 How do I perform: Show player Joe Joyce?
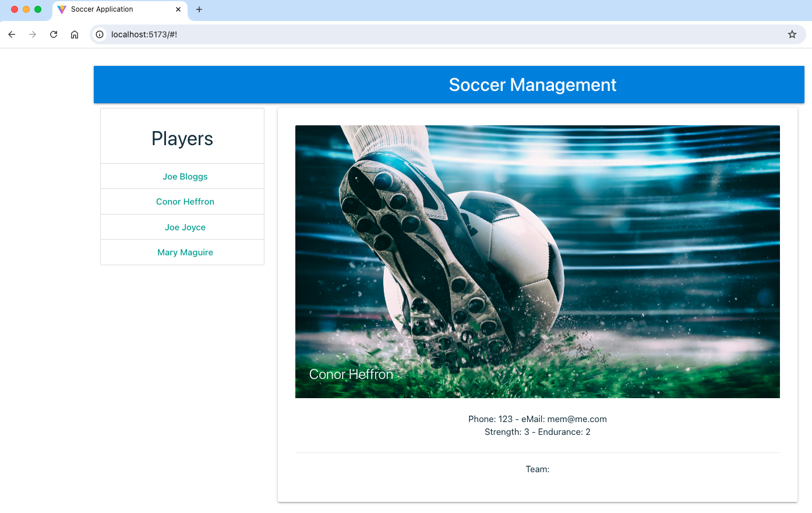185,227
